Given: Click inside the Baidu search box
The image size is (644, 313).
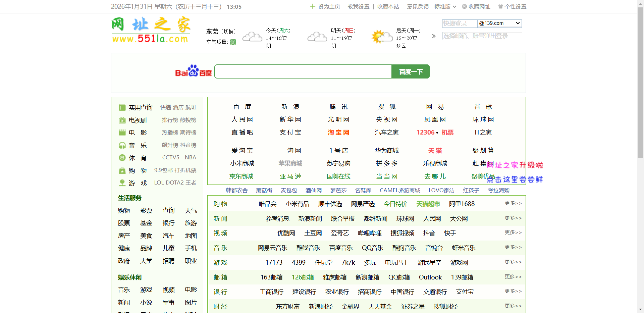Looking at the screenshot, I should pyautogui.click(x=302, y=71).
